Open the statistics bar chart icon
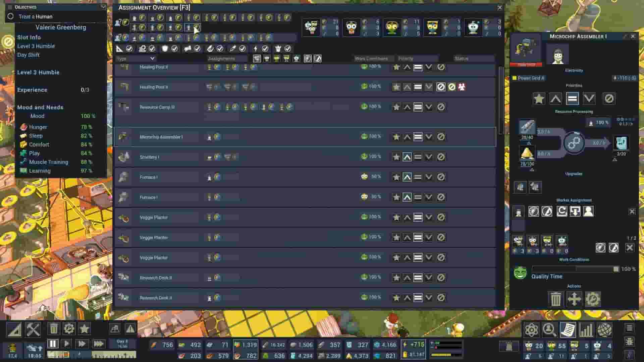 pyautogui.click(x=586, y=330)
